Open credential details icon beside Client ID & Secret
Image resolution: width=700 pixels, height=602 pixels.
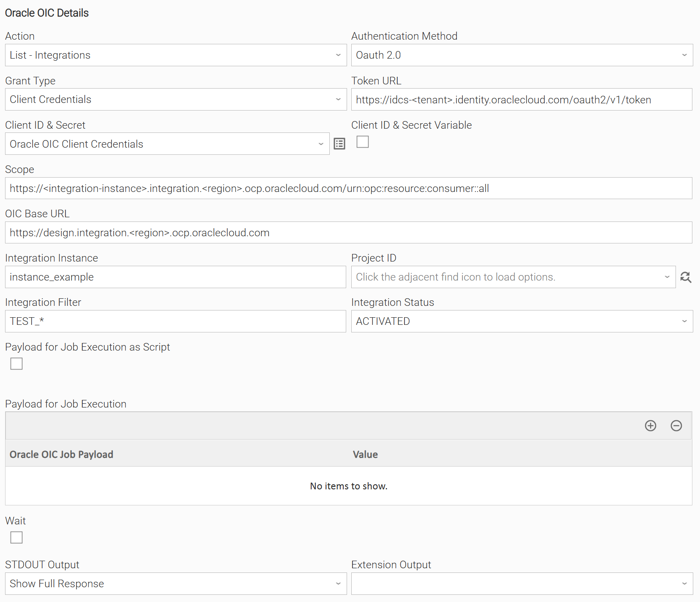click(x=339, y=144)
